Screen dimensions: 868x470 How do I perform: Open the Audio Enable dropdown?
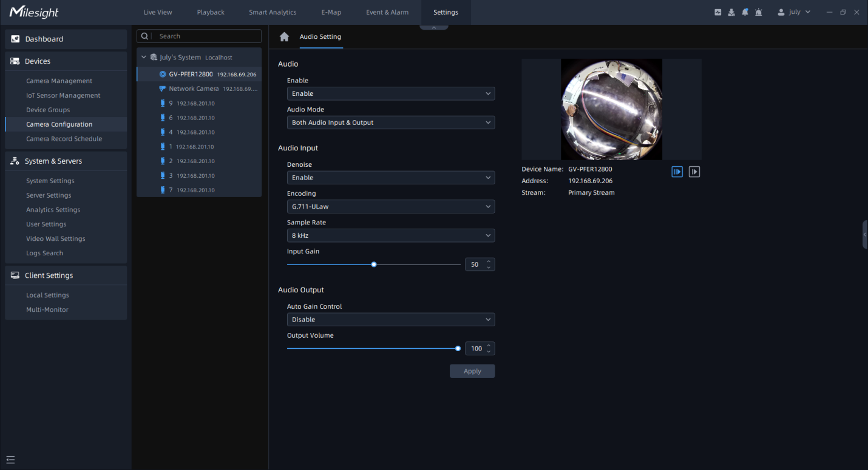[x=390, y=93]
